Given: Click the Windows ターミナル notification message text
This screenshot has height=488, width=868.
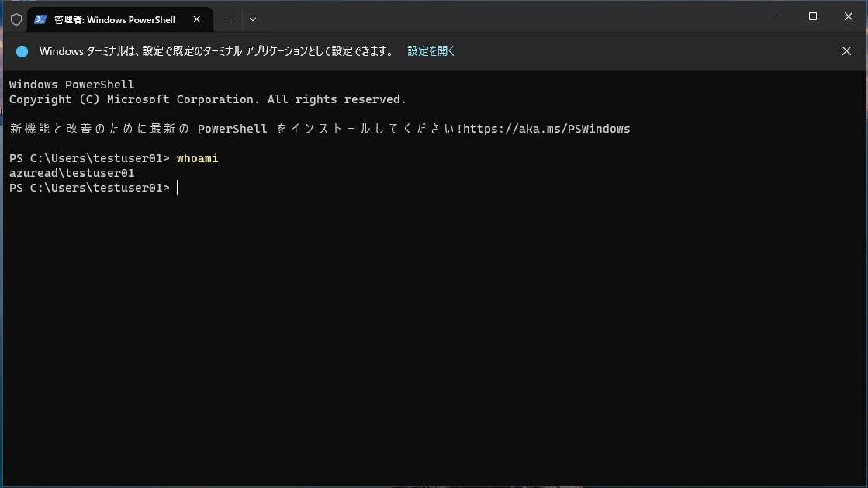Looking at the screenshot, I should pyautogui.click(x=216, y=51).
